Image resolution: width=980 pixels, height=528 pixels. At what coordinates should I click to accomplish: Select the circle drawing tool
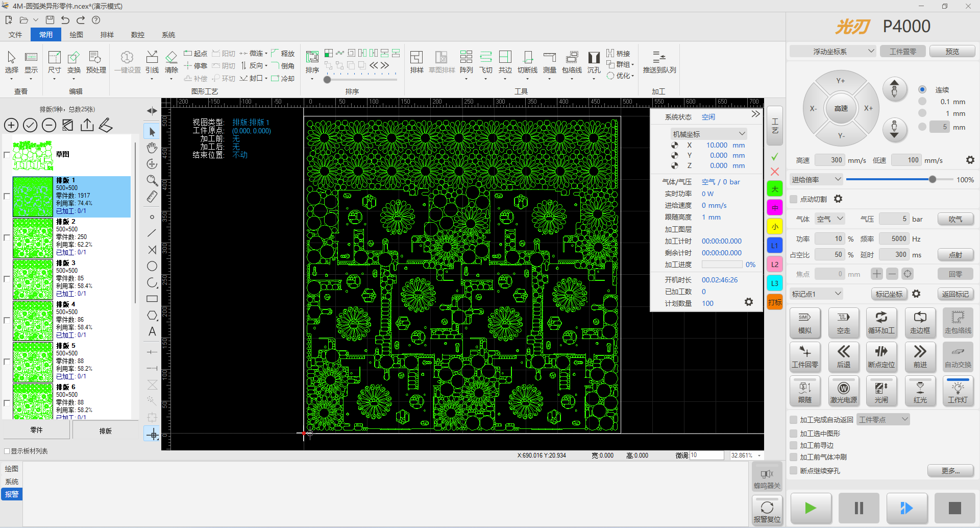tap(152, 266)
